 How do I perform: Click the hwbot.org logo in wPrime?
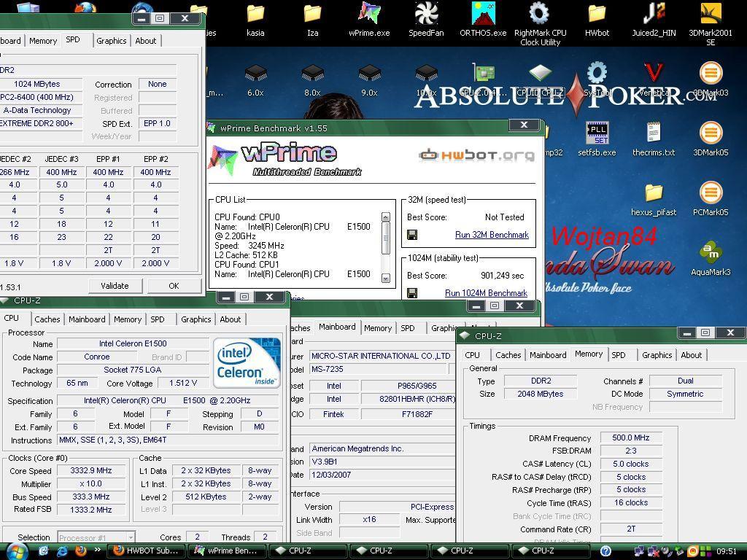click(x=476, y=155)
